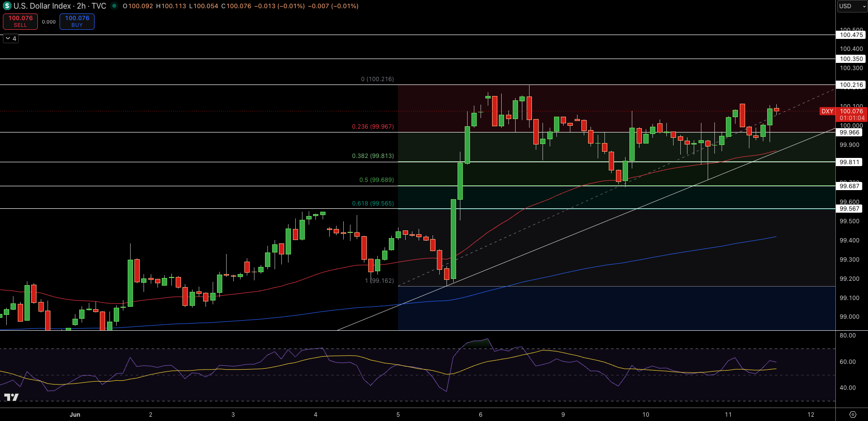This screenshot has width=868, height=421.
Task: Click the BUY 100.076 button
Action: tap(77, 22)
